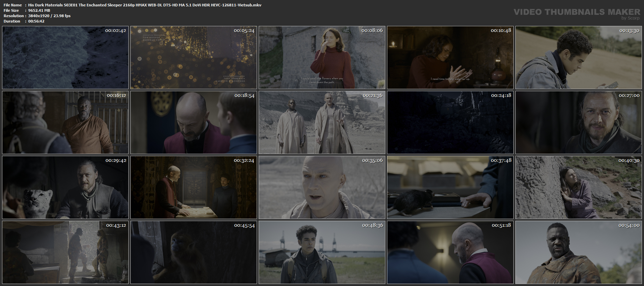
Task: Open the thumbnail at 00:16:12
Action: point(66,122)
